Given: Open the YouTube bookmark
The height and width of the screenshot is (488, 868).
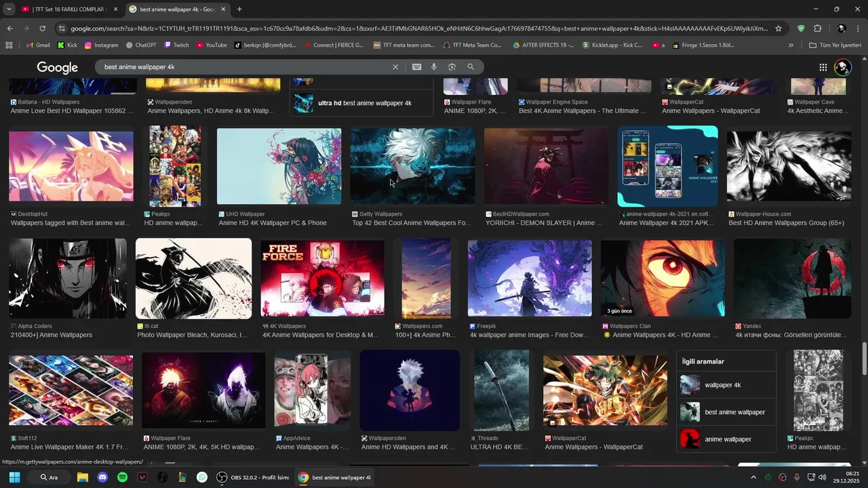Looking at the screenshot, I should [212, 45].
